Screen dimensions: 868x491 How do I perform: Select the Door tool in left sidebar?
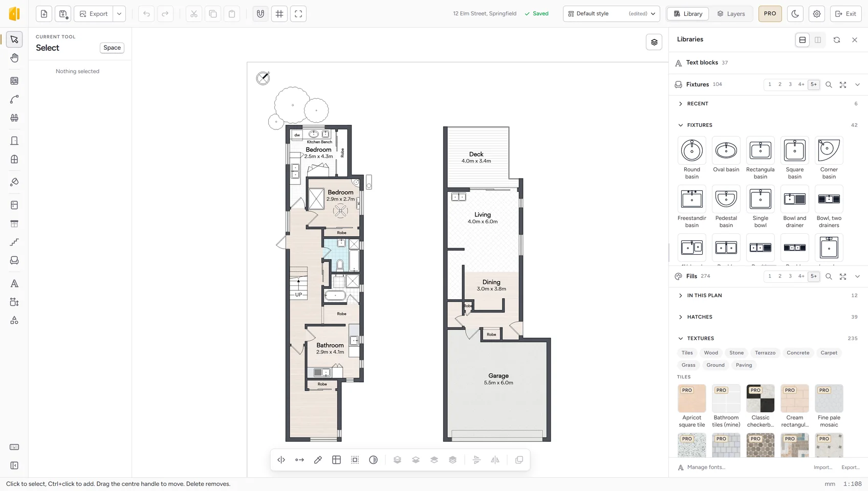[x=14, y=141]
